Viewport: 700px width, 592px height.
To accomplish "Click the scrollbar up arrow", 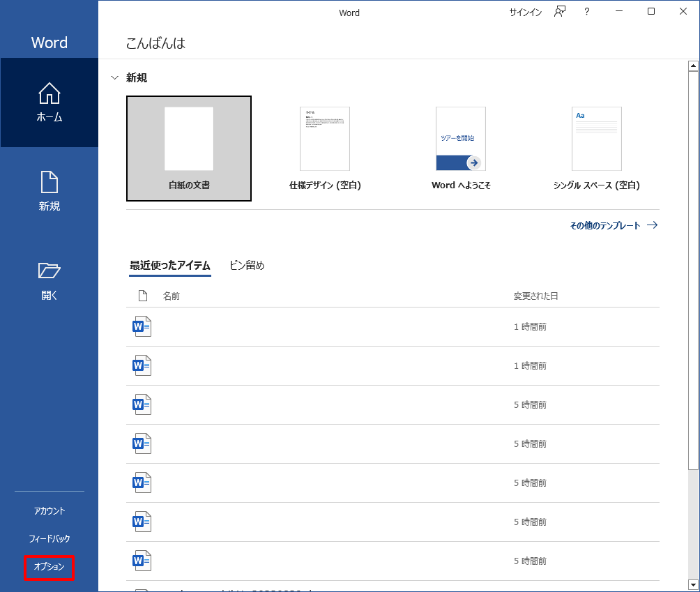I will click(693, 66).
